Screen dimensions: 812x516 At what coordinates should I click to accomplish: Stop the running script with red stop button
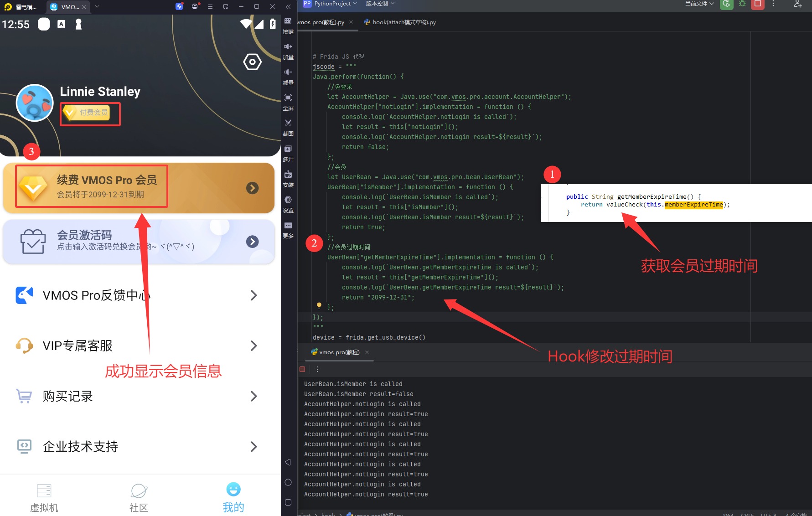pyautogui.click(x=758, y=4)
